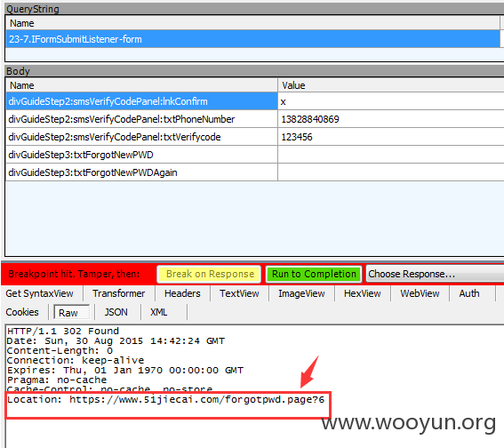Open the Choose Response dropdown
Image resolution: width=504 pixels, height=448 pixels.
(x=435, y=274)
